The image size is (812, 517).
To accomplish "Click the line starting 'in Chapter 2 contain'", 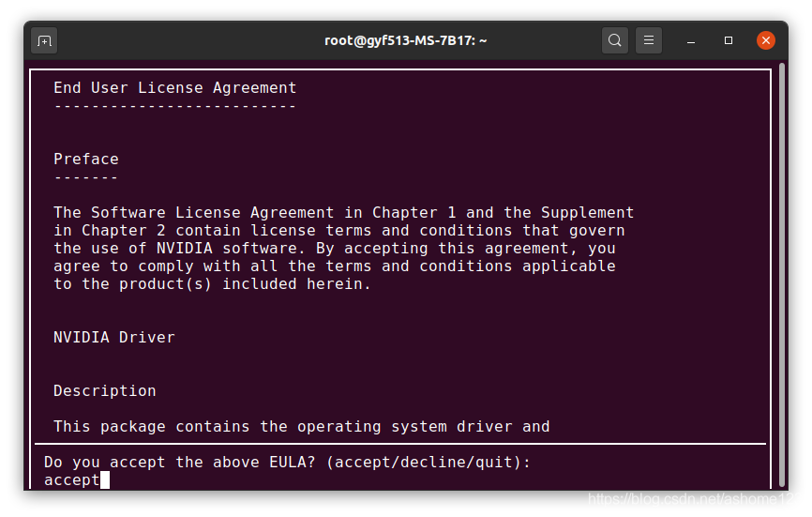I will coord(339,231).
